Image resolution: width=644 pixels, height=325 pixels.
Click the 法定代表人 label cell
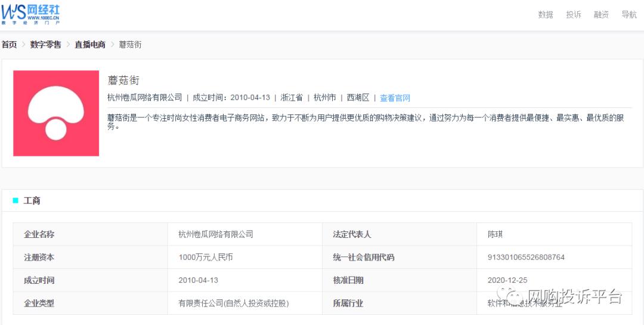400,234
